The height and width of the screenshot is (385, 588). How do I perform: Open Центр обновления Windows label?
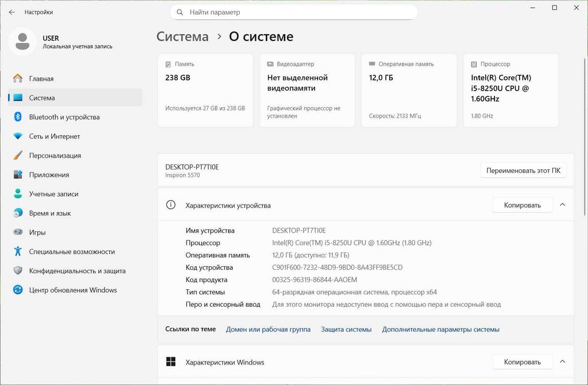click(x=73, y=290)
